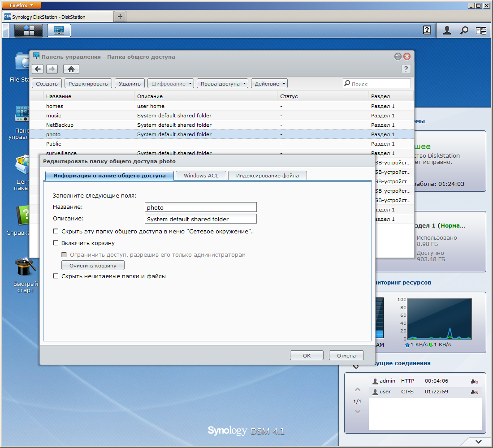Select the Synology DiskStation browser tab
This screenshot has height=448, width=493.
click(x=58, y=17)
